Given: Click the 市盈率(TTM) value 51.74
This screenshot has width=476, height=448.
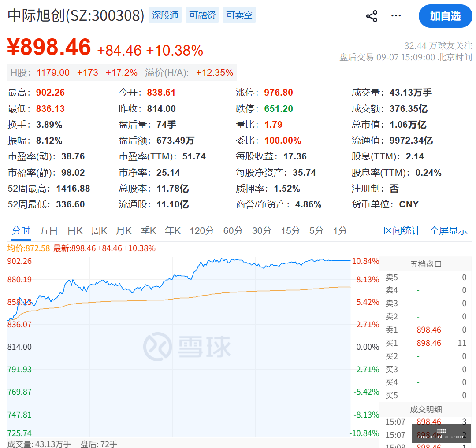Looking at the screenshot, I should pos(194,156).
